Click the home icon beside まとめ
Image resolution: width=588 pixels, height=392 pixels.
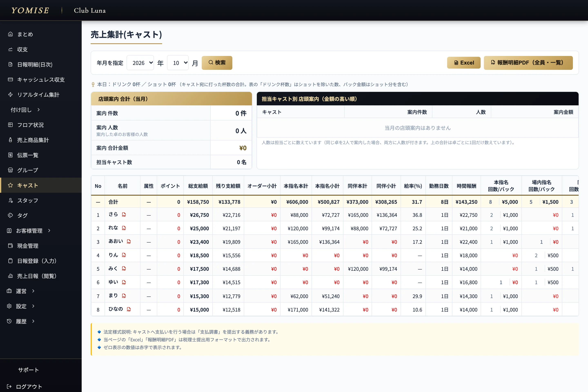(x=10, y=34)
